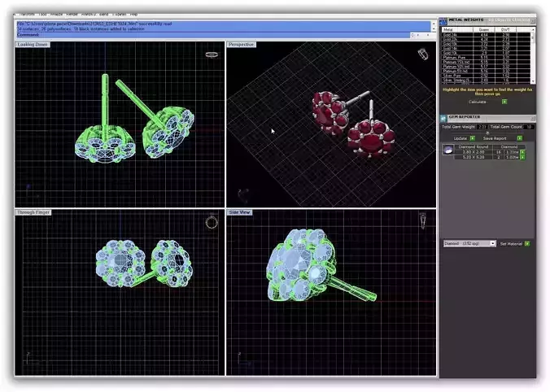This screenshot has width=550, height=392.
Task: Open the Help menu
Action: coord(133,15)
